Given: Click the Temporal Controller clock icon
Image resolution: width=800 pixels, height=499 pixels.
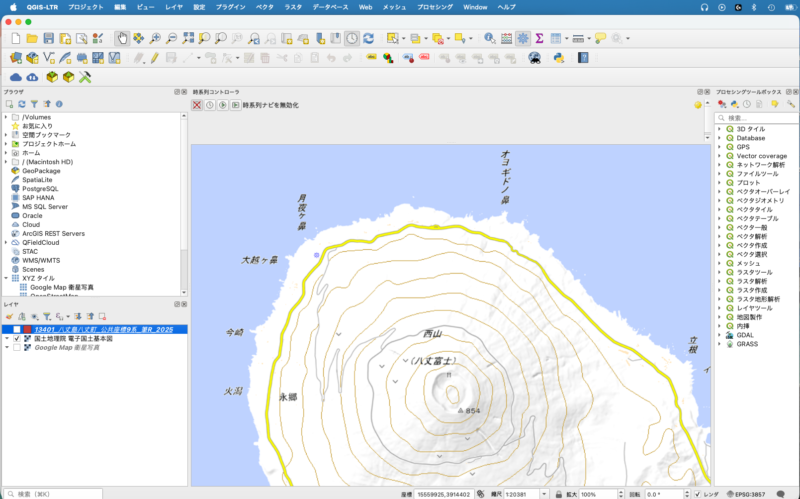Looking at the screenshot, I should (x=352, y=38).
